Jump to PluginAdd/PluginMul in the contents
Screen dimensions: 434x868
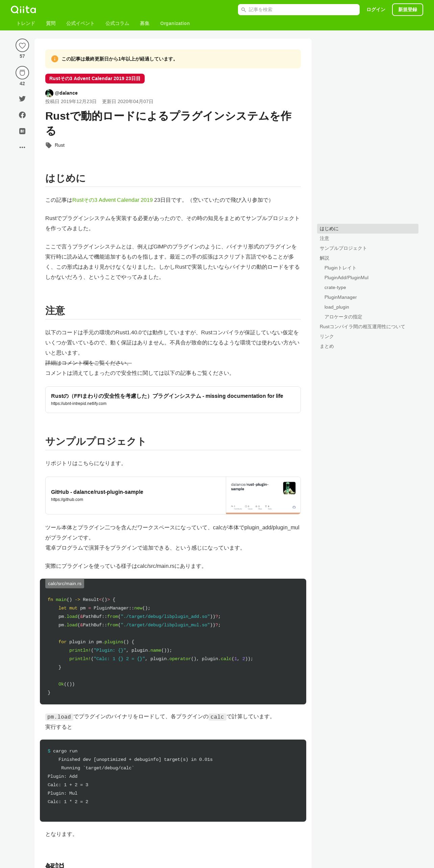346,278
